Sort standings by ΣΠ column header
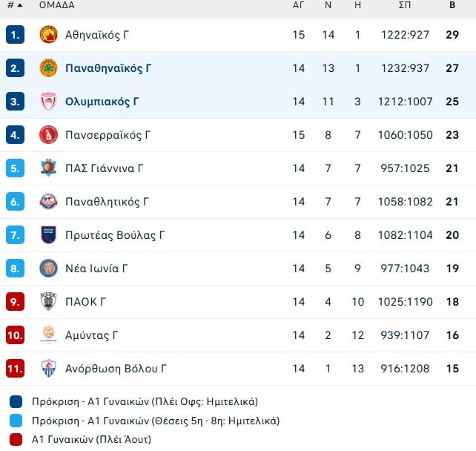476x451 pixels. [x=405, y=5]
